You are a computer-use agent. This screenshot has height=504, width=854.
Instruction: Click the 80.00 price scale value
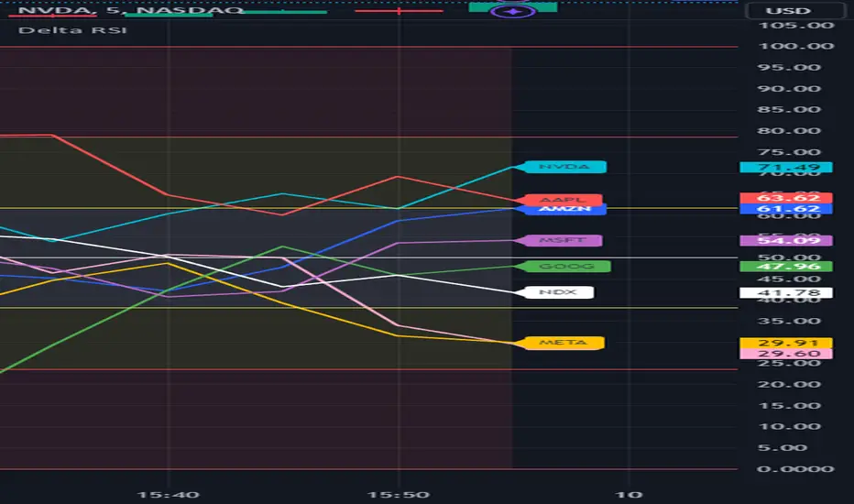coord(789,131)
